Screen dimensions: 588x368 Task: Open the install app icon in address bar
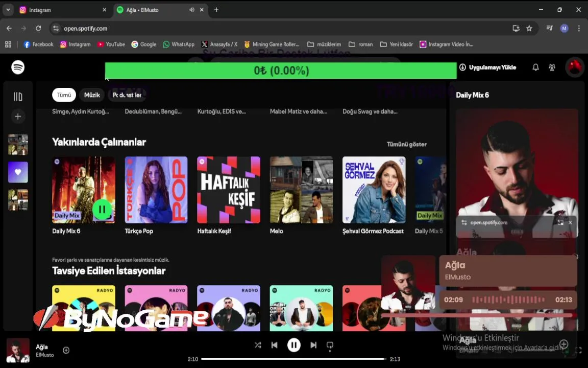pyautogui.click(x=516, y=28)
